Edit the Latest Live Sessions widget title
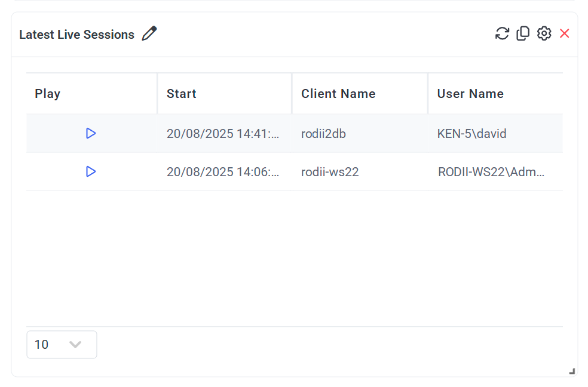Screen dimensions: 588x387 [149, 33]
